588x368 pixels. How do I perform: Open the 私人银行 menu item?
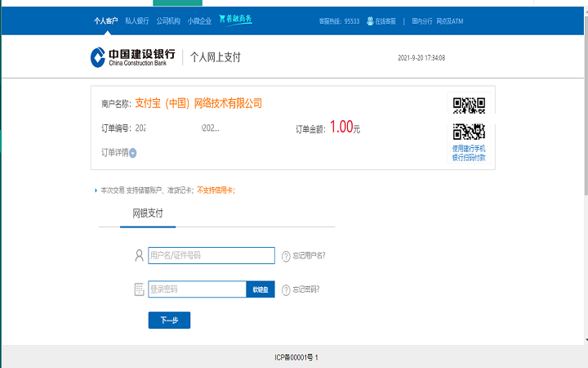click(137, 21)
